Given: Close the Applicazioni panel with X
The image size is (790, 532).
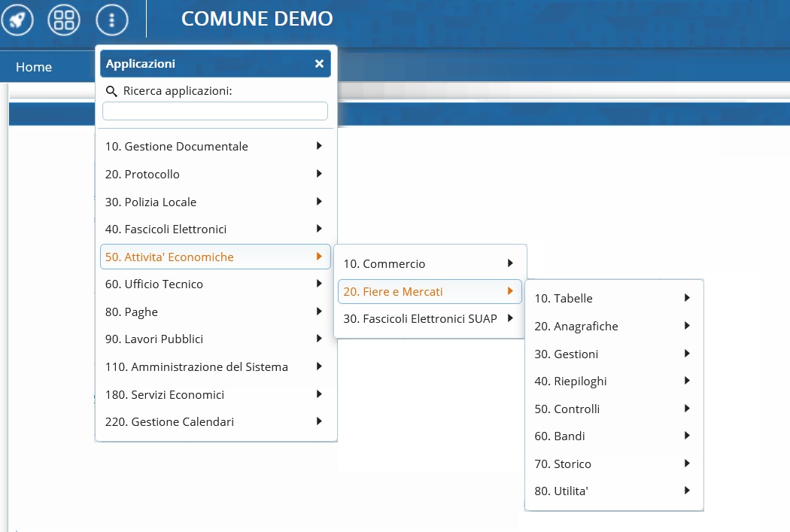Looking at the screenshot, I should point(319,64).
